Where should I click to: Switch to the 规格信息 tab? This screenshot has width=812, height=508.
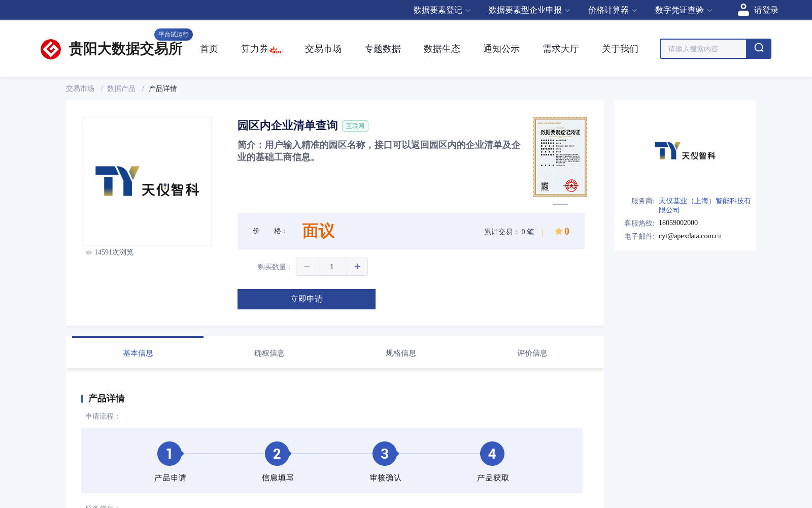(x=401, y=353)
